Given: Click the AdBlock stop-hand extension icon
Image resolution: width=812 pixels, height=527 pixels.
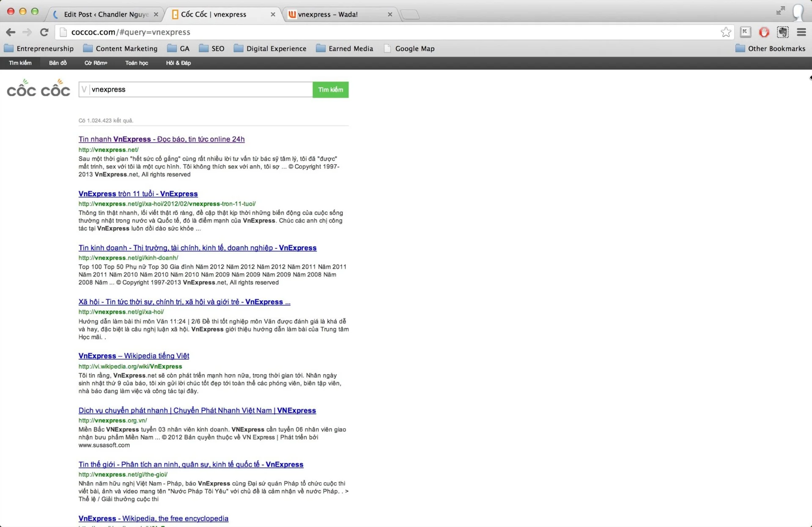Looking at the screenshot, I should point(764,32).
